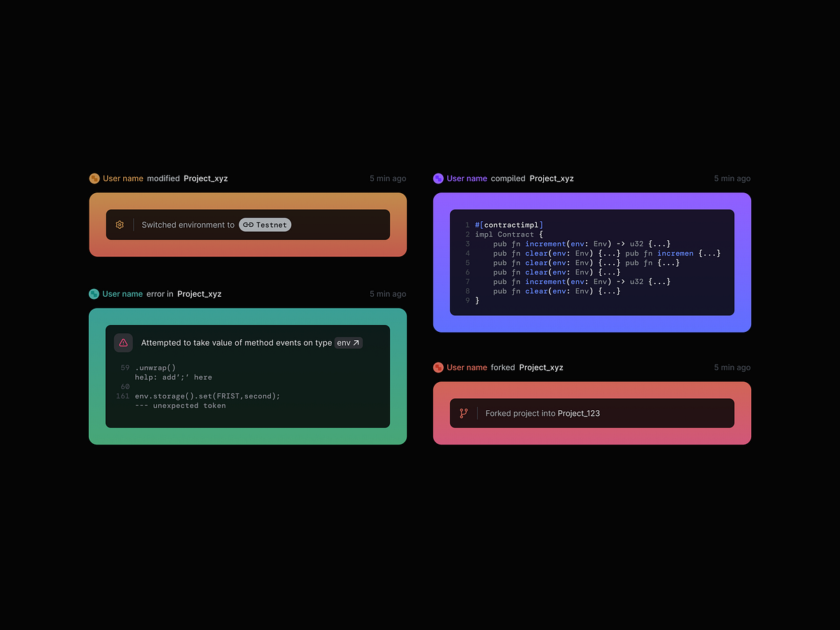Click the red warning triangle icon
The image size is (840, 630).
[123, 343]
